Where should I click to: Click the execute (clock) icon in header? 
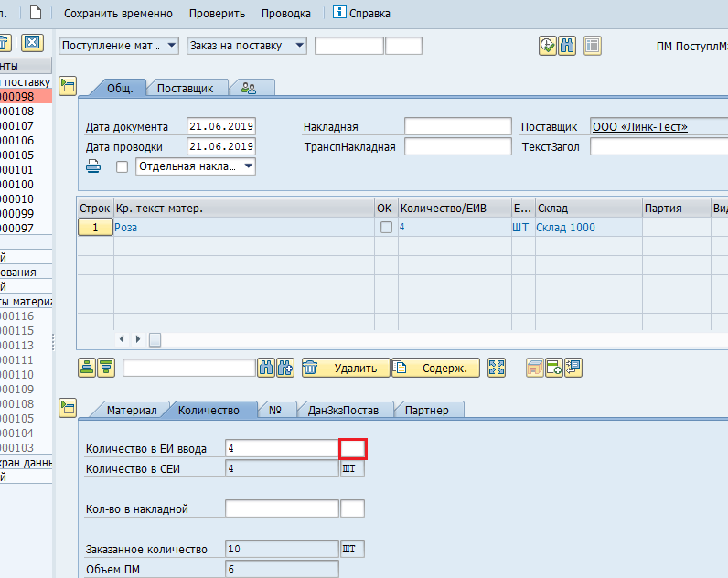point(547,46)
